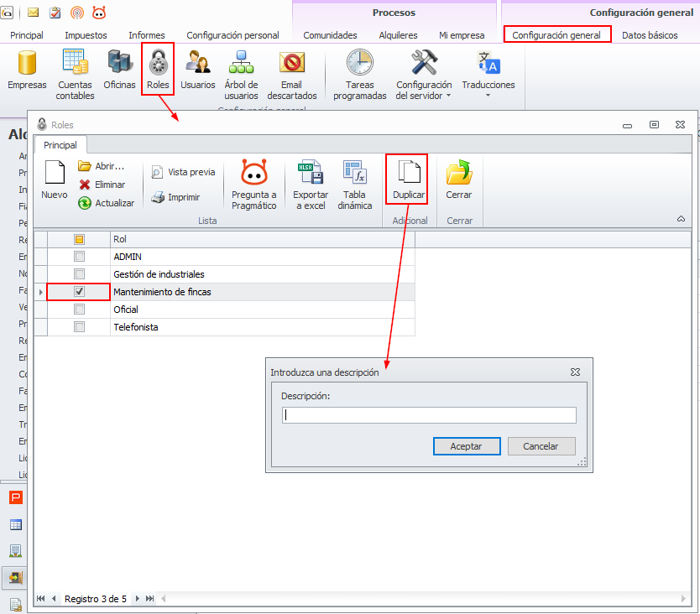
Task: Ask Pragmático via the robot icon
Action: point(254,172)
